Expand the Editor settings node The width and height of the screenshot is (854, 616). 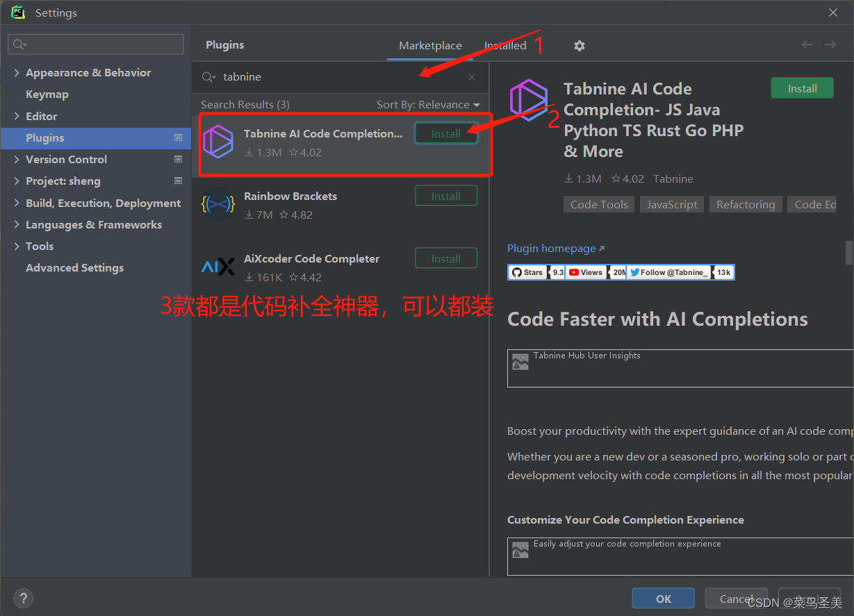click(17, 116)
